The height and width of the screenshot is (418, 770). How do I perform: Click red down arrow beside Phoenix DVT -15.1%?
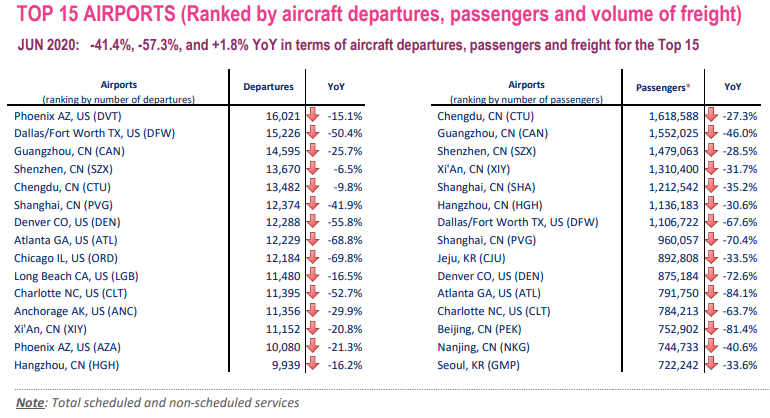pos(313,116)
